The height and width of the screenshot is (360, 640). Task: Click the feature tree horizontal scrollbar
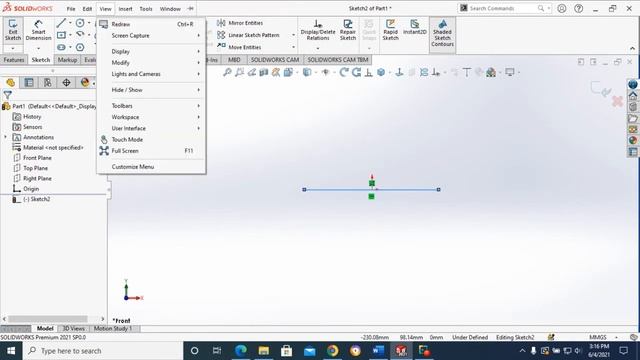(x=48, y=319)
